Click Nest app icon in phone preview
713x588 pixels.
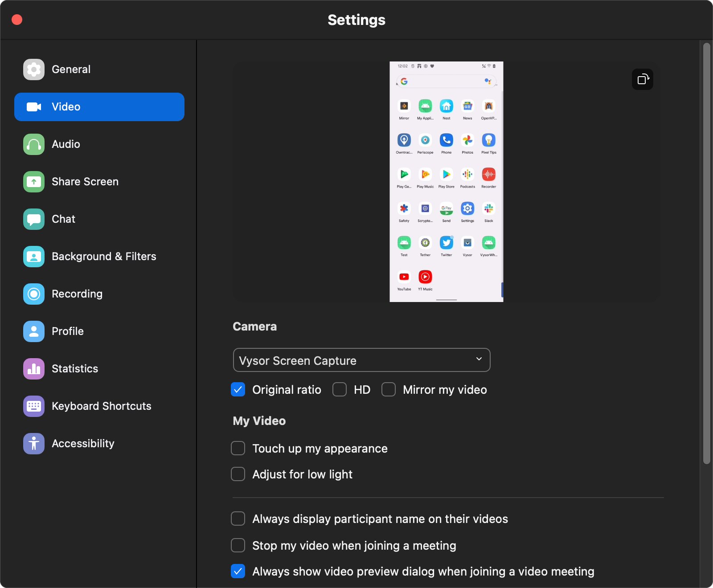(x=447, y=106)
